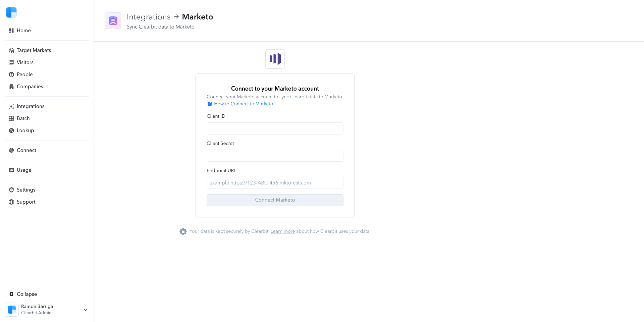Image resolution: width=644 pixels, height=322 pixels.
Task: Collapse the sidebar using Collapse label
Action: point(27,294)
